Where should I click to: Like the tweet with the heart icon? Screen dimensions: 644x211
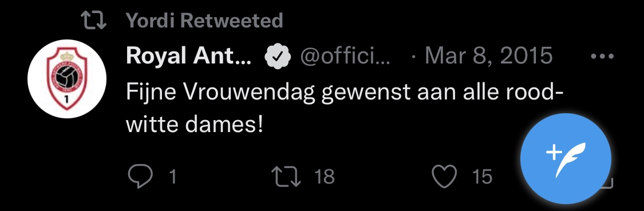tap(444, 177)
